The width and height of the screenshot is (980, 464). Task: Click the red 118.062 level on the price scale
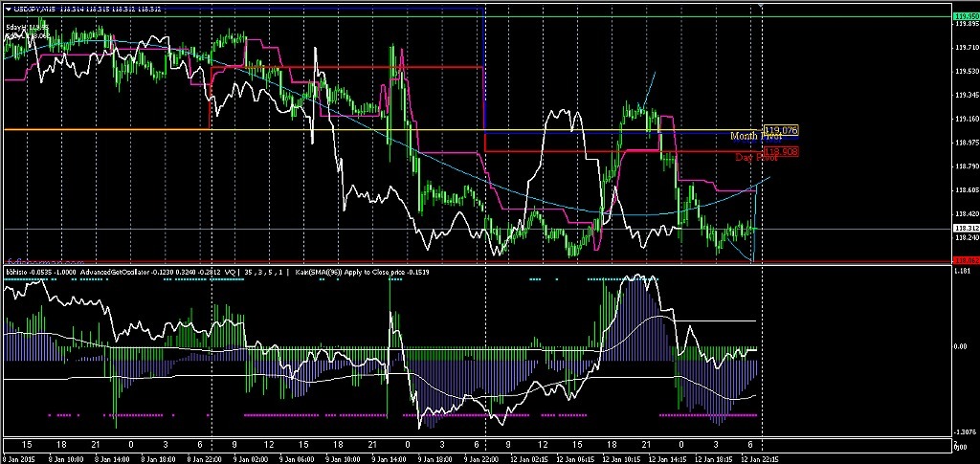(x=965, y=260)
